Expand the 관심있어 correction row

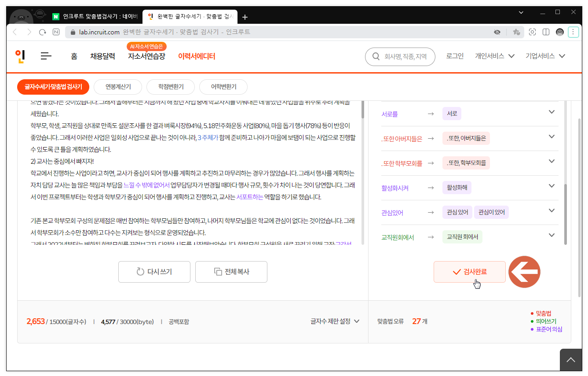click(x=551, y=211)
